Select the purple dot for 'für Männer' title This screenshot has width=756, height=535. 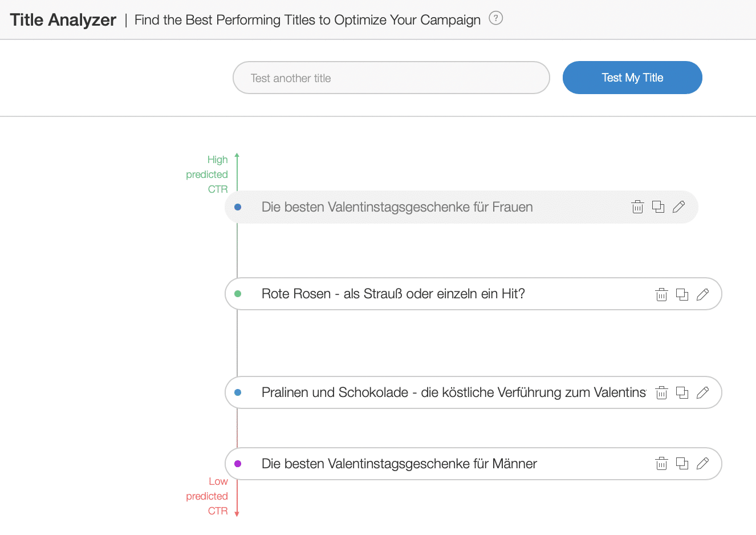[238, 464]
